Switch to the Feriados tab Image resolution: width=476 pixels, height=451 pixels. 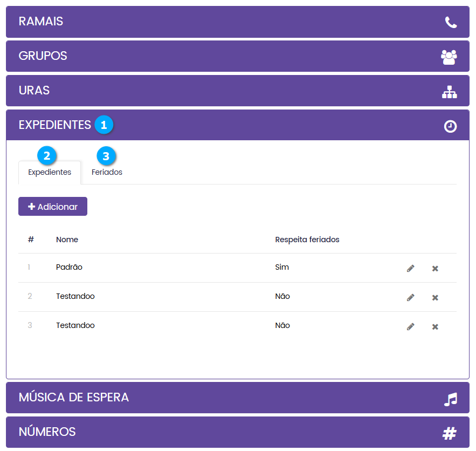click(x=107, y=173)
